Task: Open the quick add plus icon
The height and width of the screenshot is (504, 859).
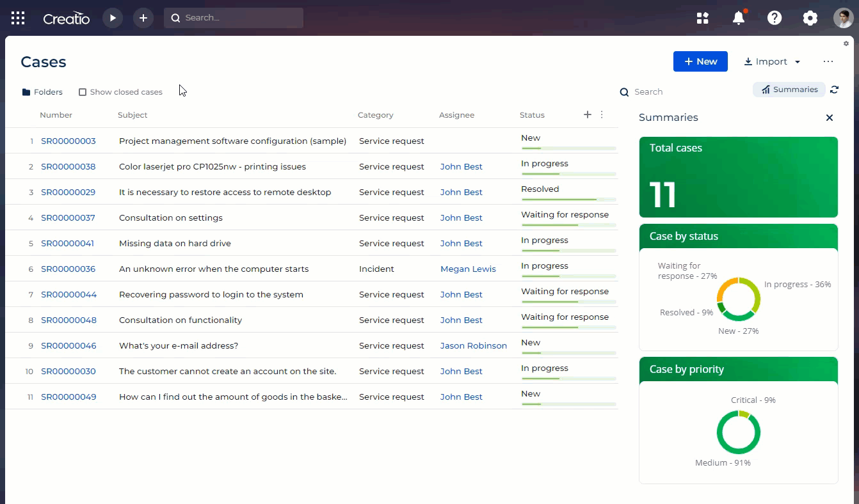Action: pos(143,18)
